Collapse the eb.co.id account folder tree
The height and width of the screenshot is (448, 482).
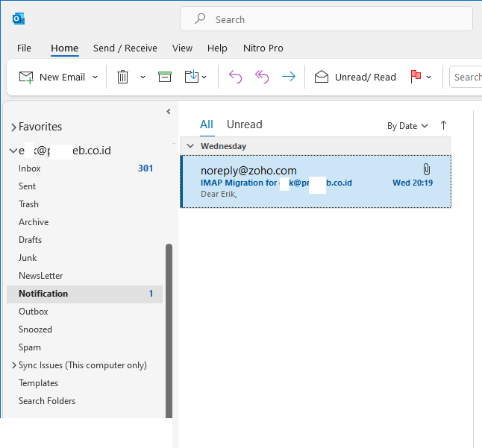click(x=13, y=151)
